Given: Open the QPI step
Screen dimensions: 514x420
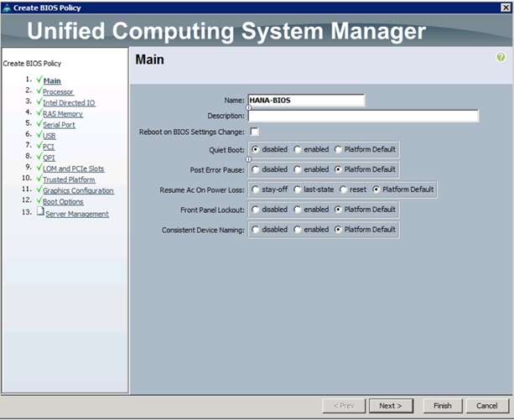Looking at the screenshot, I should pyautogui.click(x=49, y=158).
